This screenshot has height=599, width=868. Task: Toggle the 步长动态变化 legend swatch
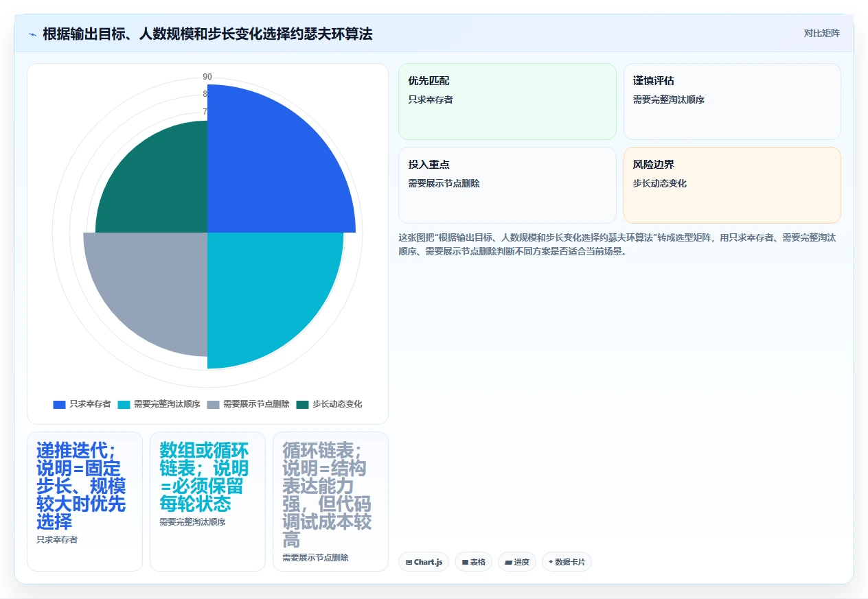[x=303, y=404]
